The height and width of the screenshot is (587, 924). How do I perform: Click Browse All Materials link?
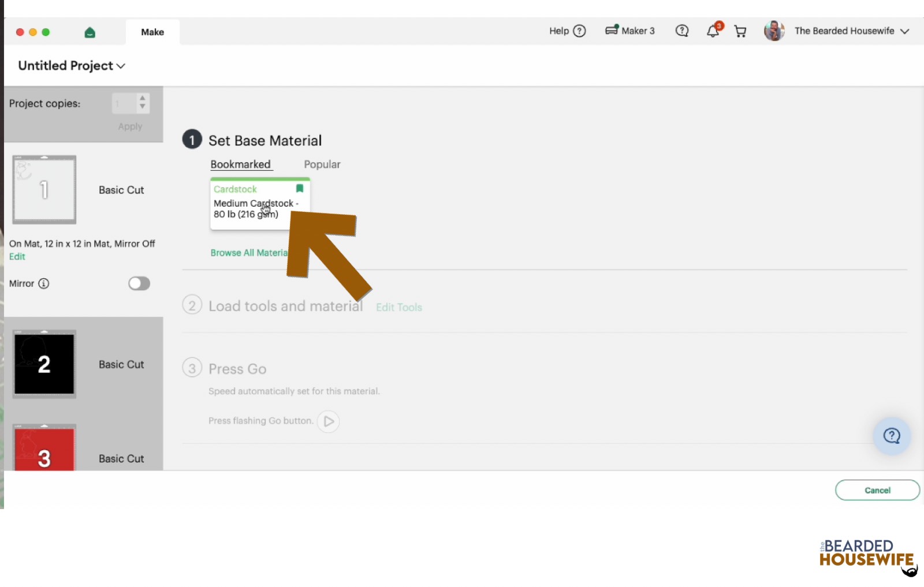coord(249,253)
